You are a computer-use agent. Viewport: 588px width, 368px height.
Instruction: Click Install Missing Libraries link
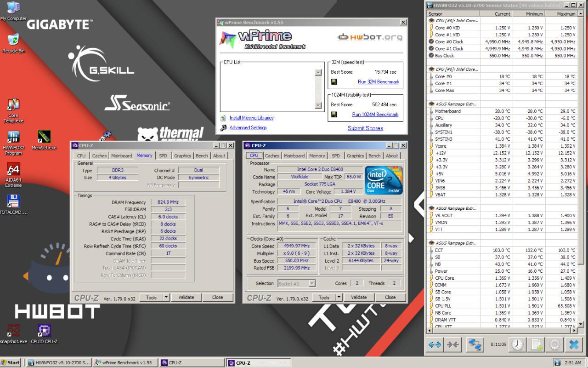[x=251, y=118]
